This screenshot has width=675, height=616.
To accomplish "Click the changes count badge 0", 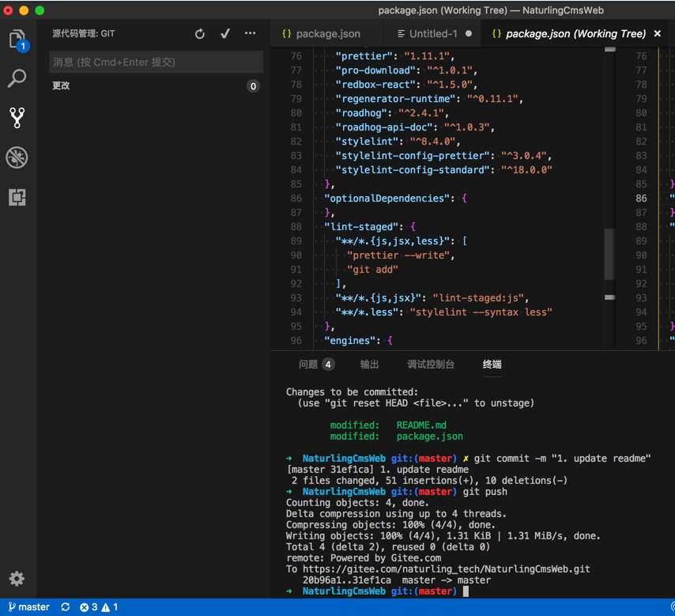I will pos(253,86).
